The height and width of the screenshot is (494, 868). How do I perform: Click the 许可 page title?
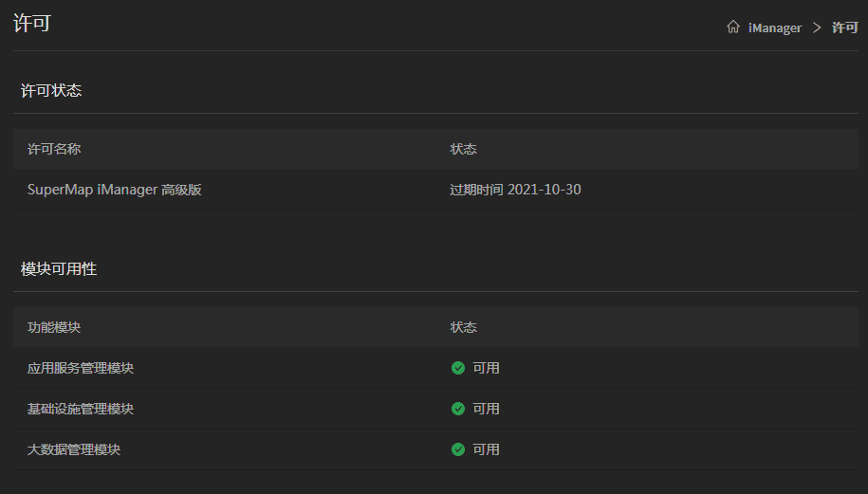[32, 24]
